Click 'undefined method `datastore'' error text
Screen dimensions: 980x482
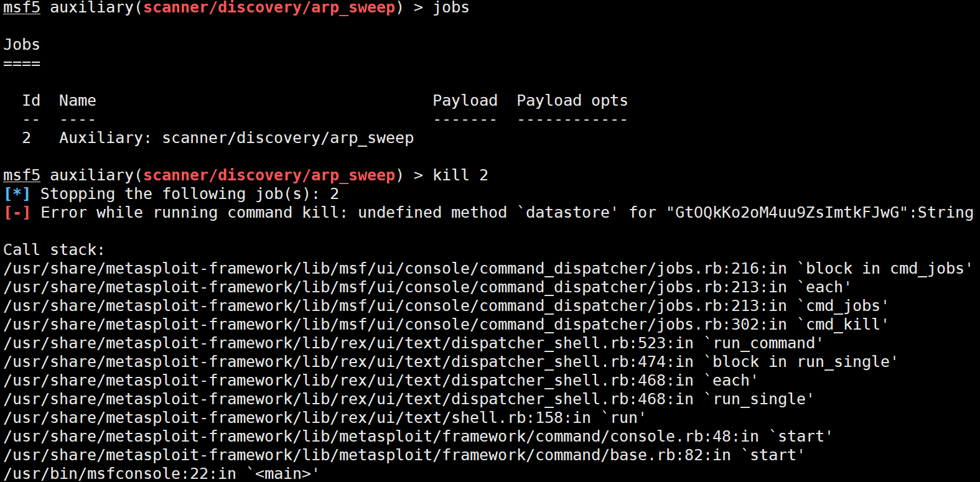488,213
